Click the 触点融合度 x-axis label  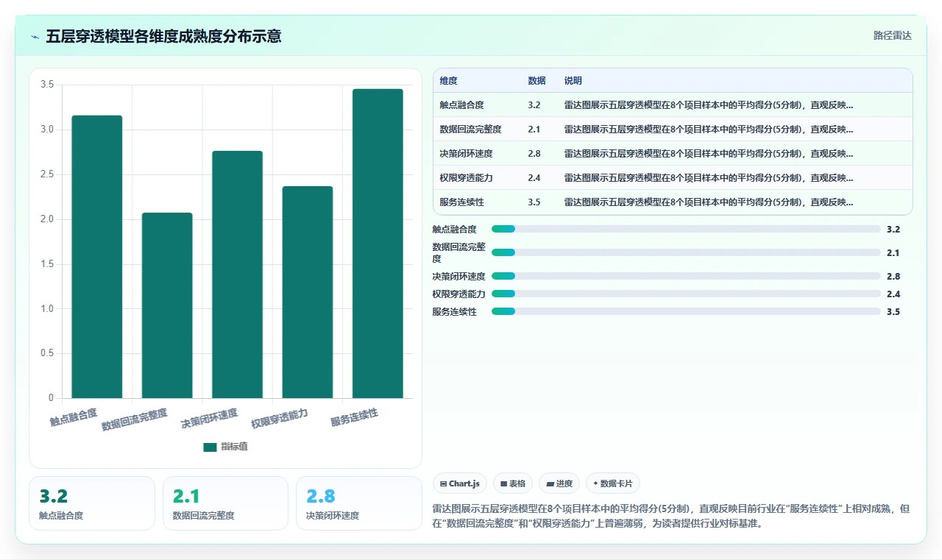tap(74, 417)
